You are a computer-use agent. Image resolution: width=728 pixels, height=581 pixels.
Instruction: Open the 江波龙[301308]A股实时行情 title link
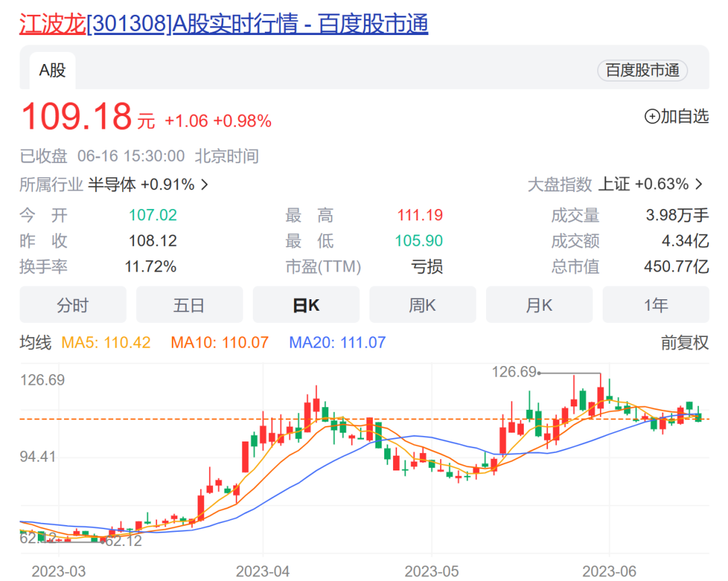click(x=223, y=24)
